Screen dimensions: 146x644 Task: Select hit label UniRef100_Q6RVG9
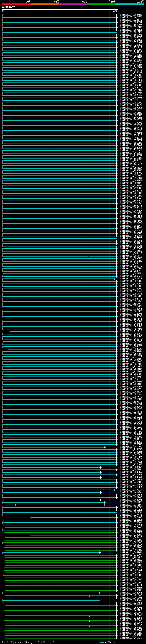pos(131,517)
